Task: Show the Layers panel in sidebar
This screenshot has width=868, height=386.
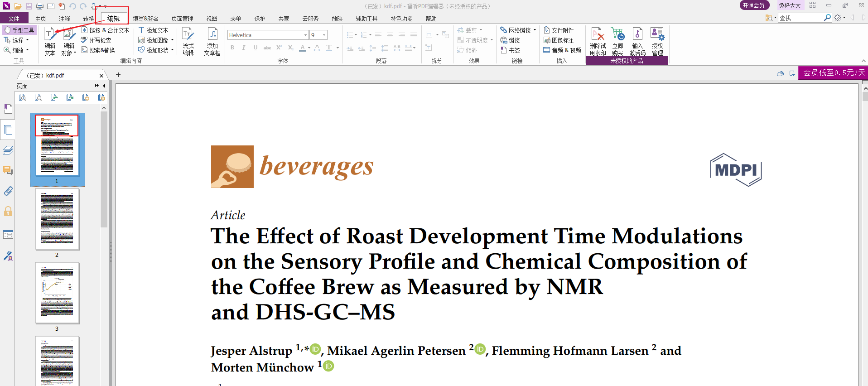Action: pos(8,150)
